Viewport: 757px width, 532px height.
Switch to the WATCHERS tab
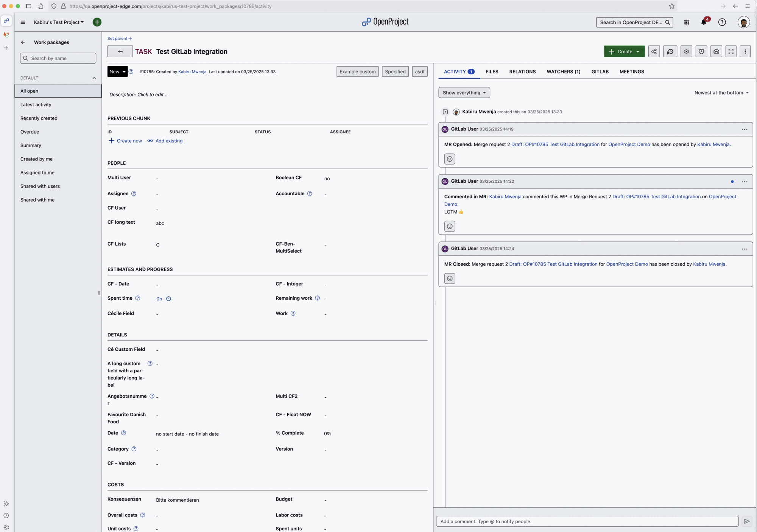pos(564,72)
